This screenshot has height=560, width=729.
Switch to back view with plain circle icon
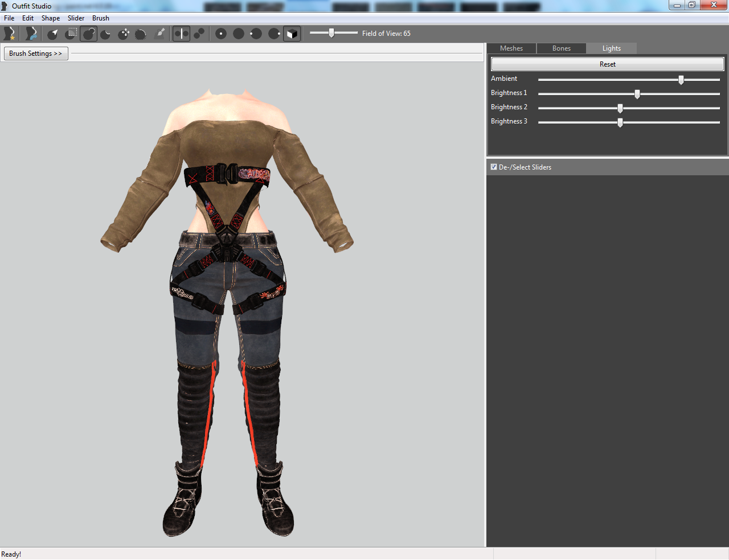pyautogui.click(x=239, y=34)
